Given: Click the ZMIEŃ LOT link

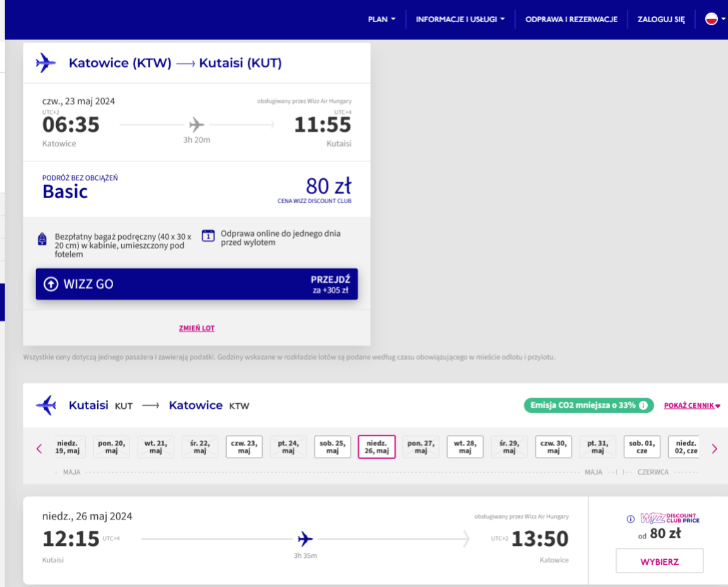Looking at the screenshot, I should (197, 328).
